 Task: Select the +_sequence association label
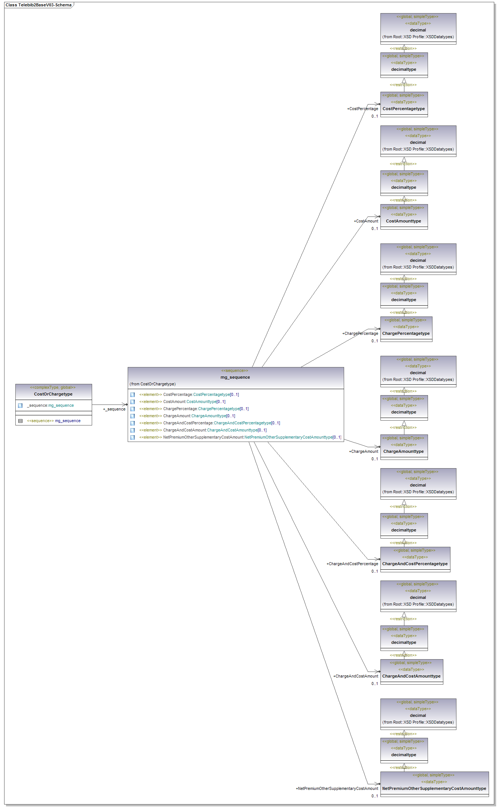114,409
